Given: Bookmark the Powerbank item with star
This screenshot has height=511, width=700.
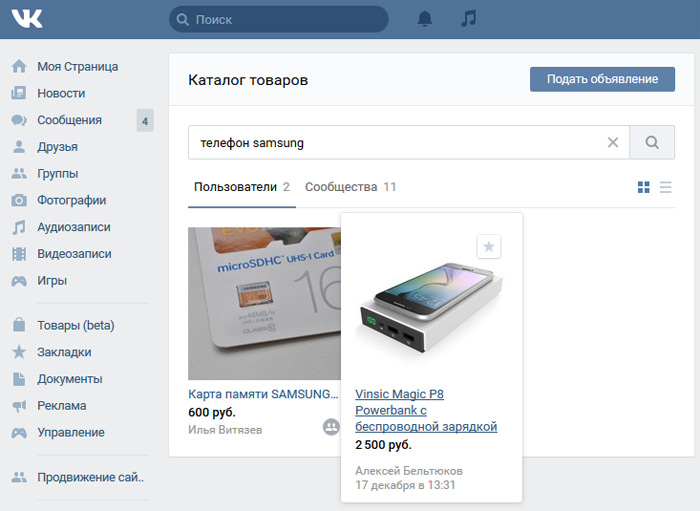Looking at the screenshot, I should tap(488, 246).
